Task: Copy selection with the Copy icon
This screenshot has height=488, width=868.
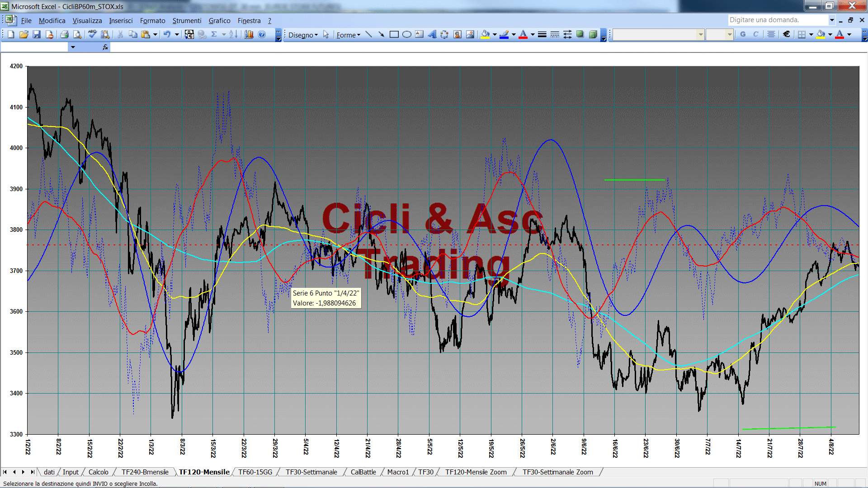Action: [133, 34]
